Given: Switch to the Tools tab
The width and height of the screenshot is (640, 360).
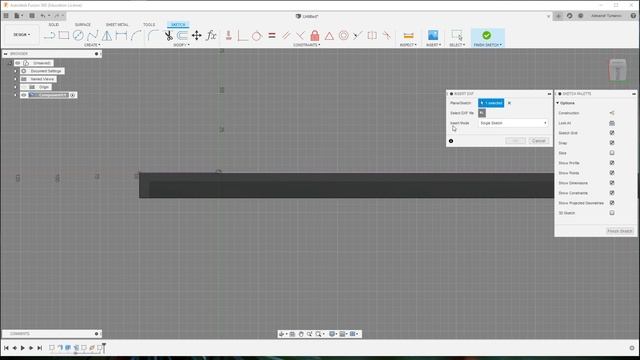Looking at the screenshot, I should point(149,24).
